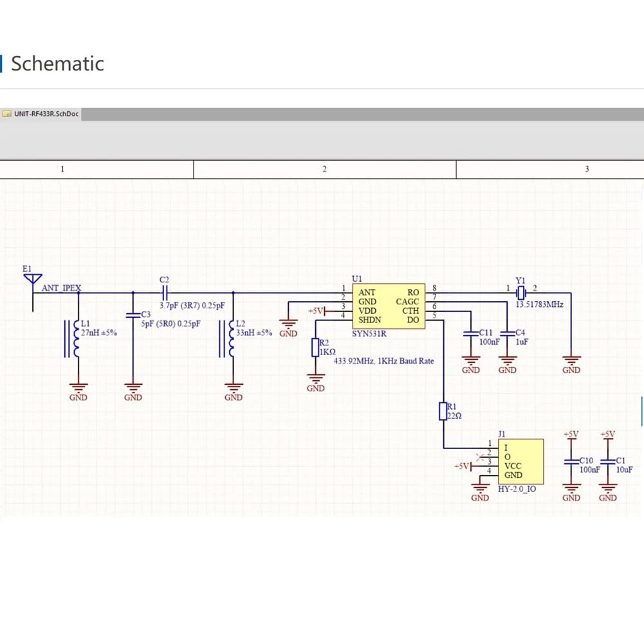
Task: Select the J1 HY-2.0_IO connector body
Action: (x=520, y=462)
